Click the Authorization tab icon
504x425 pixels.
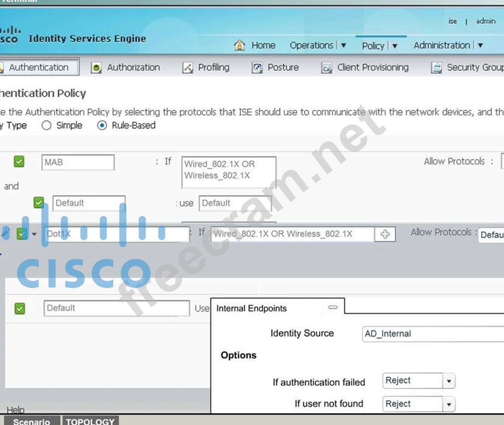click(x=96, y=68)
